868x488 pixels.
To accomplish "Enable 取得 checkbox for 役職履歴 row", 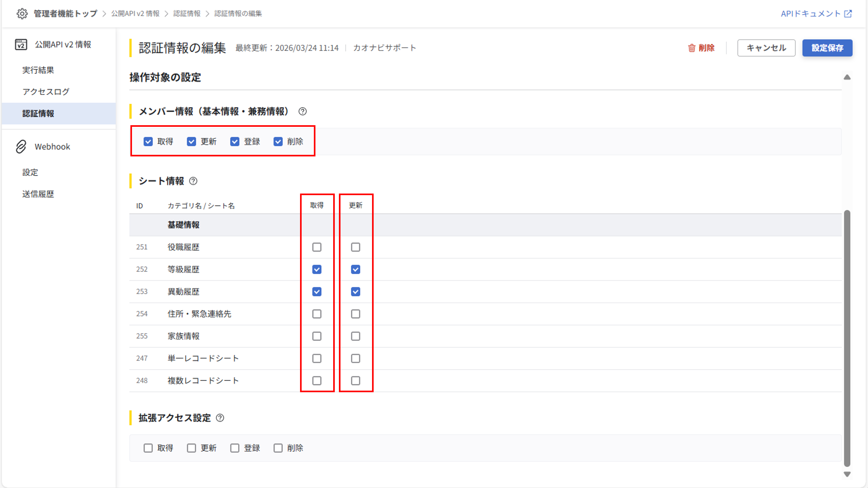I will [x=316, y=247].
